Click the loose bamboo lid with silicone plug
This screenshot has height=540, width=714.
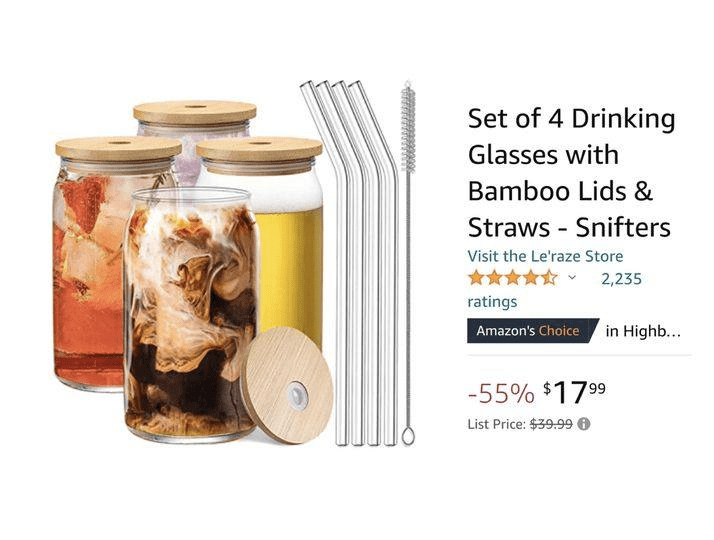[x=289, y=386]
